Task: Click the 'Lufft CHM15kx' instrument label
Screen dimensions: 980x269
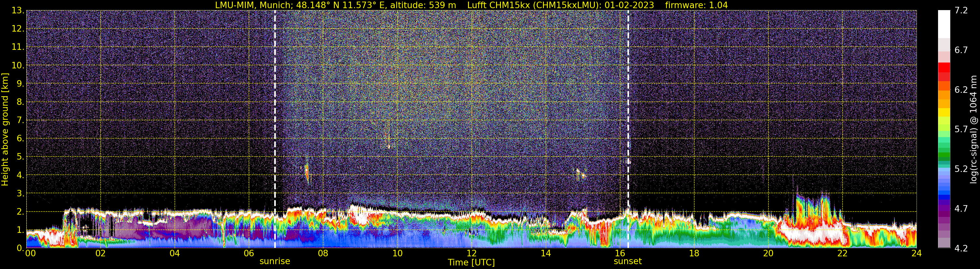Action: point(499,5)
